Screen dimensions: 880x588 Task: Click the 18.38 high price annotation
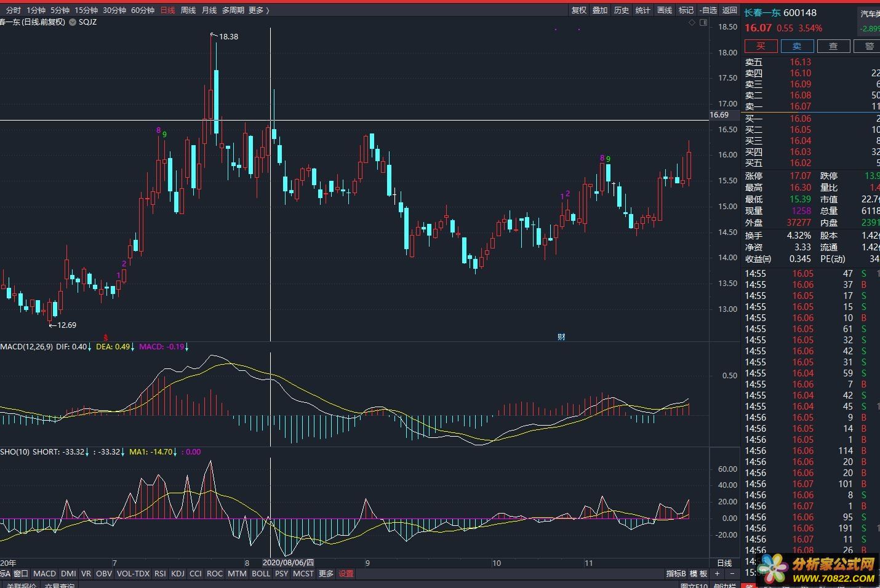tap(228, 36)
